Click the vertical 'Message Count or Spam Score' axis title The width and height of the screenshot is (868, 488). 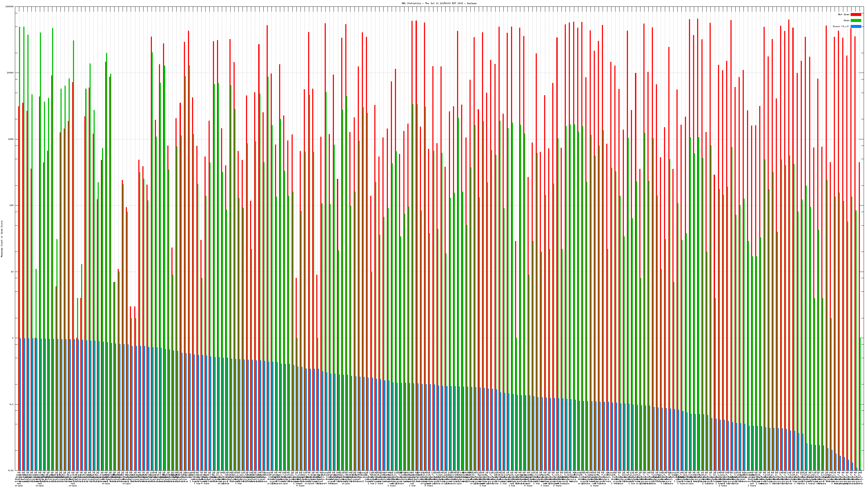2,239
